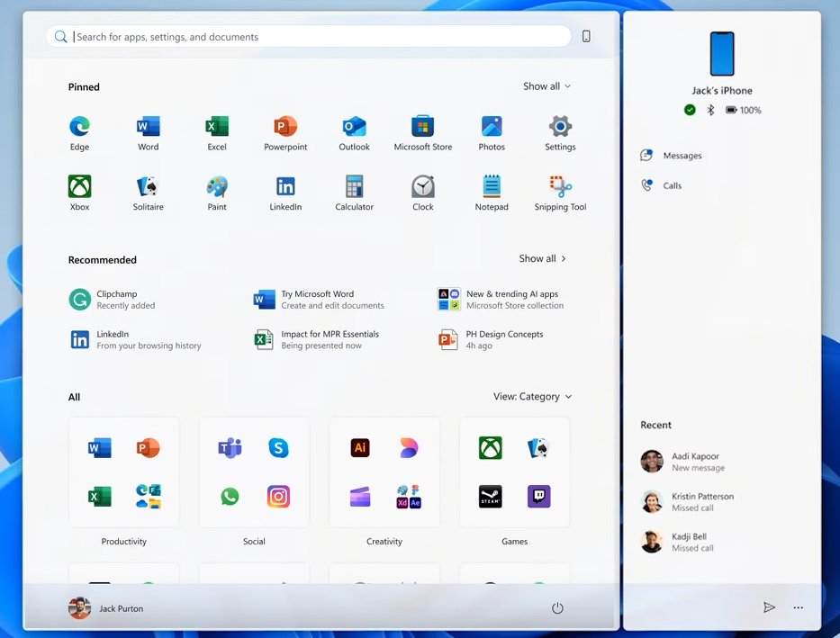The width and height of the screenshot is (840, 638).
Task: Open the Productivity category label
Action: pyautogui.click(x=123, y=541)
